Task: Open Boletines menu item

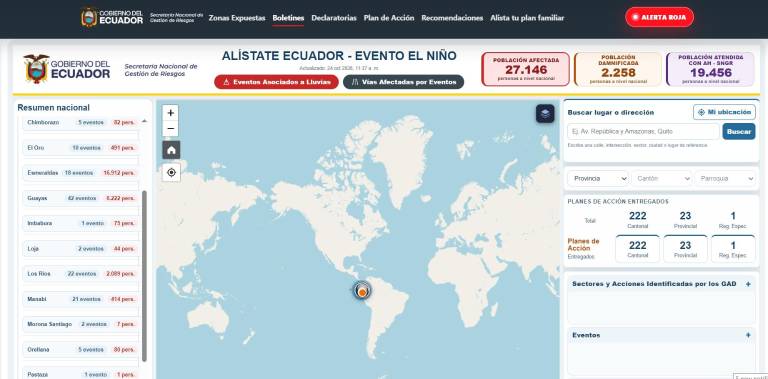Action: point(288,18)
